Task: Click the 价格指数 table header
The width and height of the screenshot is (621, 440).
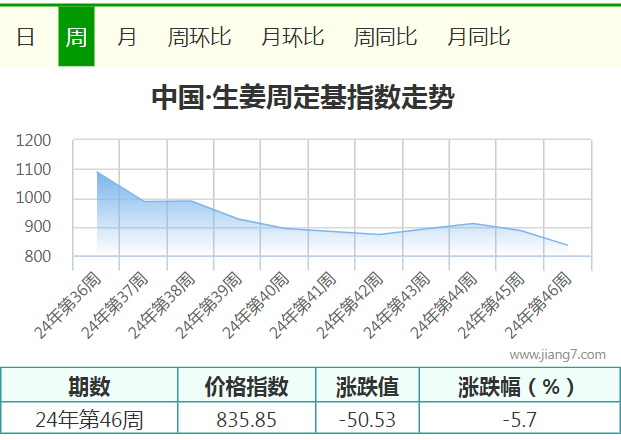Action: click(246, 386)
